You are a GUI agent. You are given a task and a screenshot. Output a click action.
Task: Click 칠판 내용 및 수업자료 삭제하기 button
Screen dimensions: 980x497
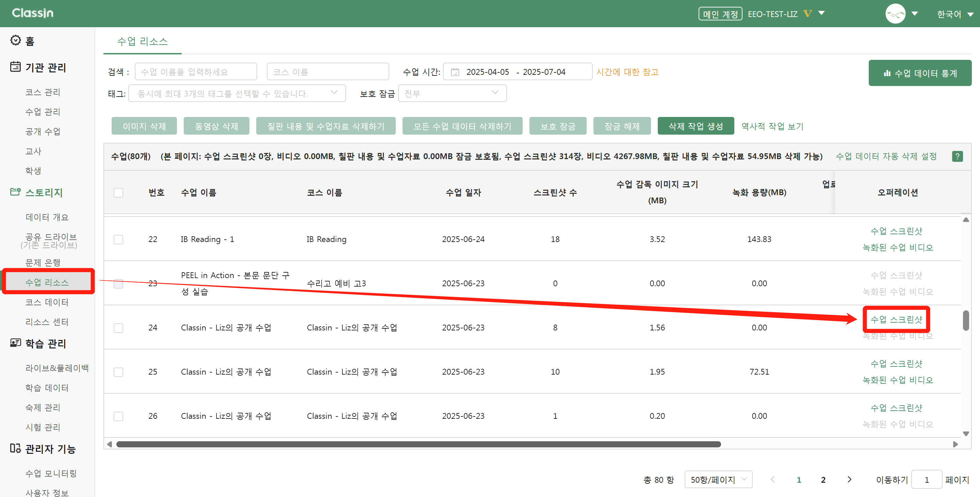click(326, 126)
